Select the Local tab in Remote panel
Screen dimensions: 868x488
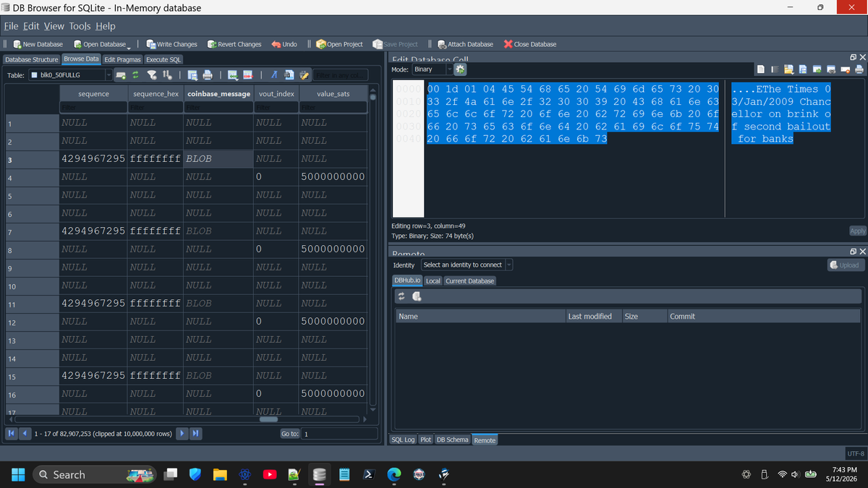(433, 281)
